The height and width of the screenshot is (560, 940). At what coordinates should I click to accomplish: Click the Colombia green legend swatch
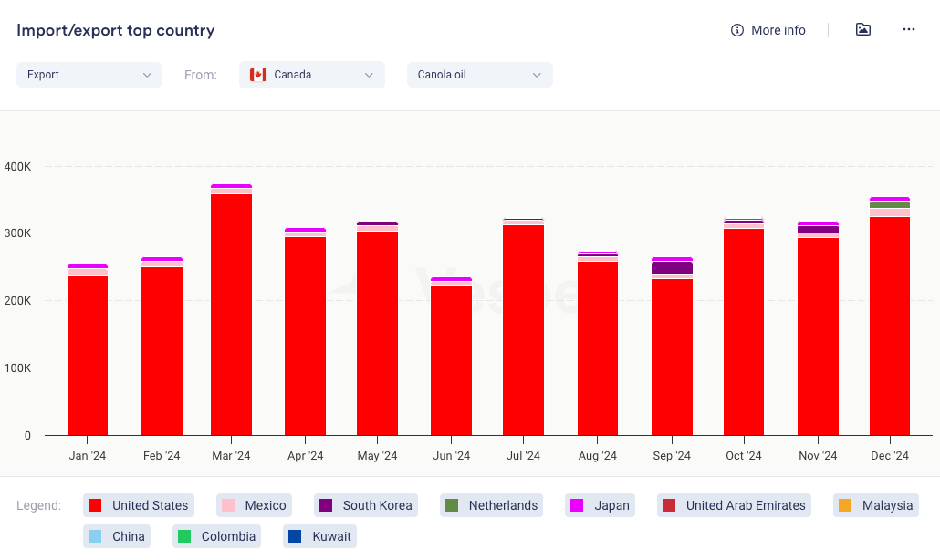tap(183, 536)
